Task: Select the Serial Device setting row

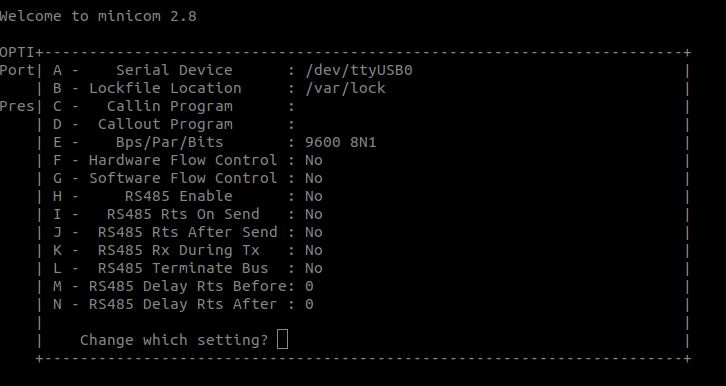Action: (x=232, y=70)
